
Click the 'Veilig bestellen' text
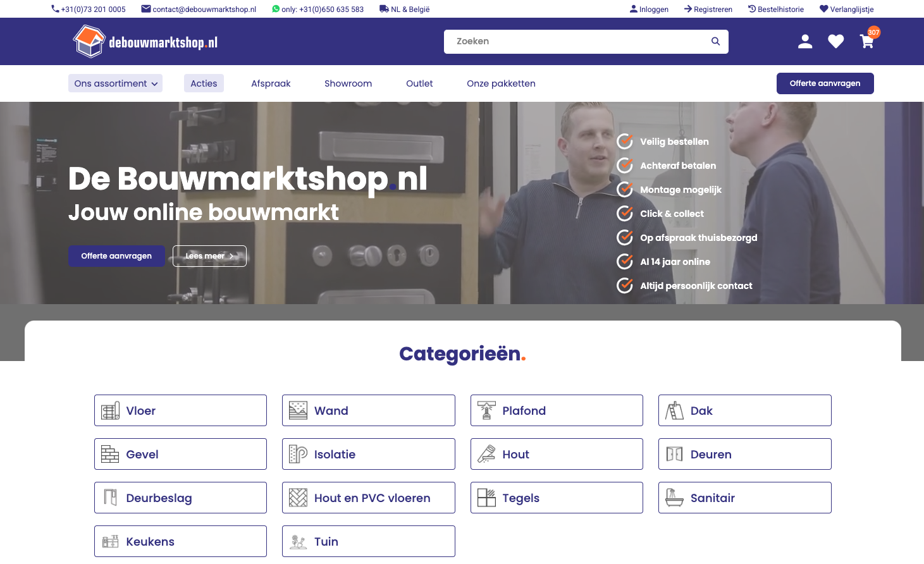pyautogui.click(x=674, y=142)
